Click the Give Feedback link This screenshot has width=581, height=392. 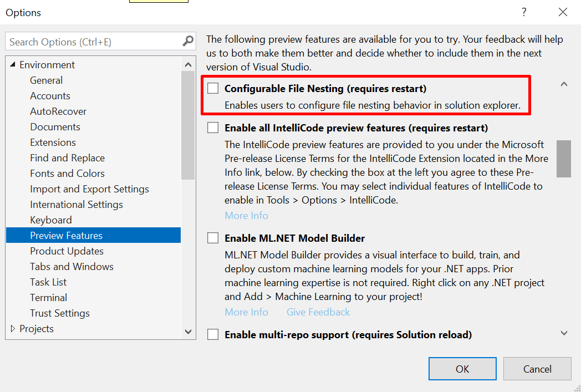[318, 312]
